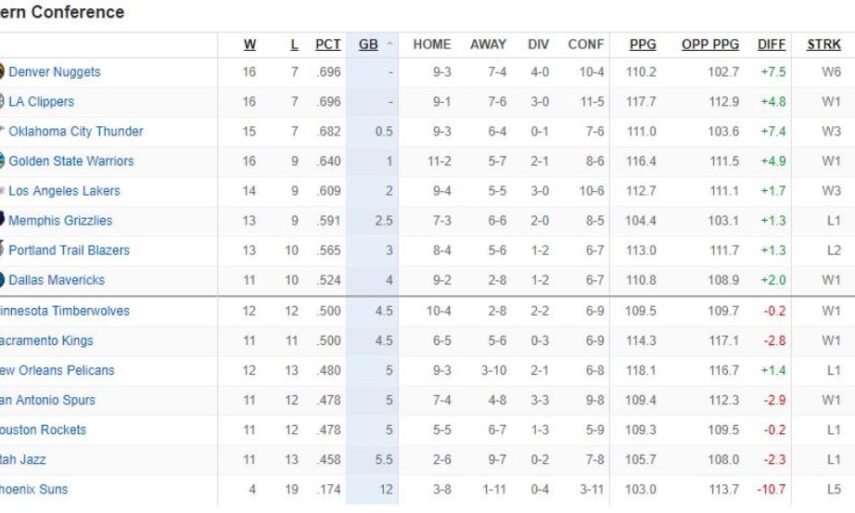855x513 pixels.
Task: Sort by the PPG column header
Action: tap(643, 45)
